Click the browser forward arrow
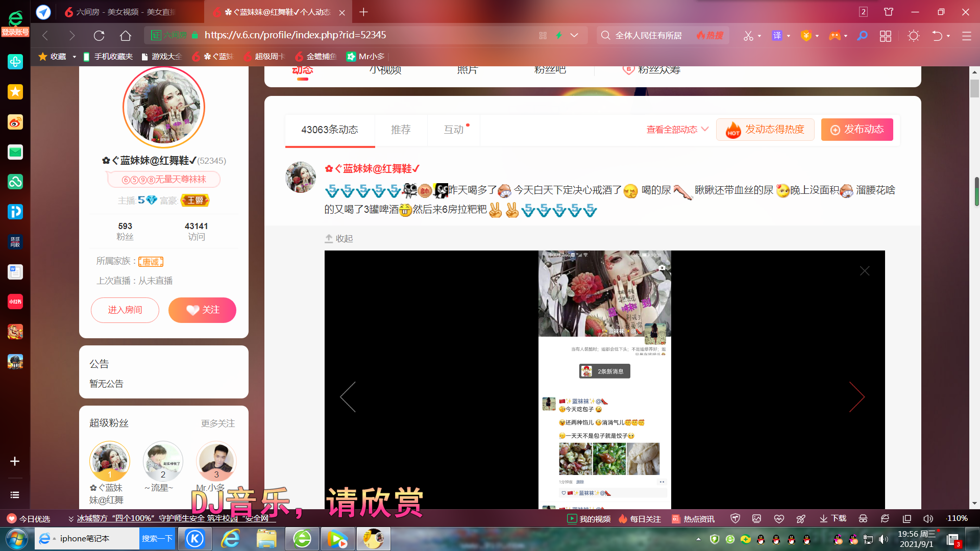This screenshot has width=980, height=551. 72,35
